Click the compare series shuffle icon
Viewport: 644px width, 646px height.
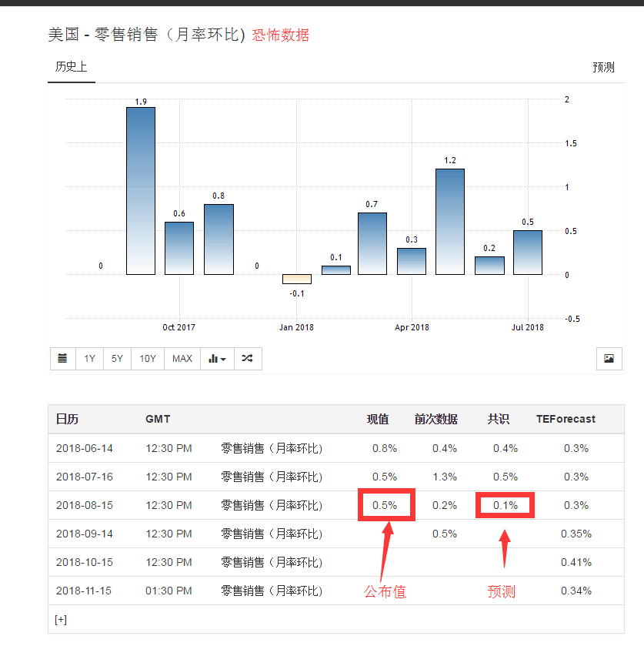tap(248, 358)
